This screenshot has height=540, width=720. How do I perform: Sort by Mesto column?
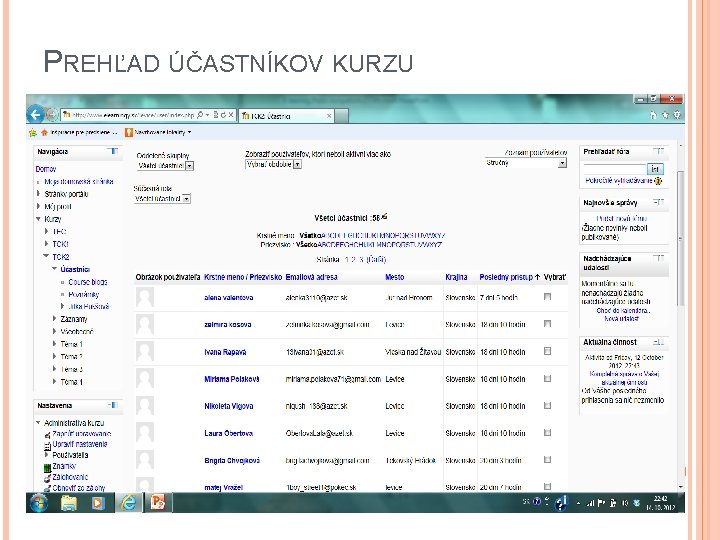(394, 277)
